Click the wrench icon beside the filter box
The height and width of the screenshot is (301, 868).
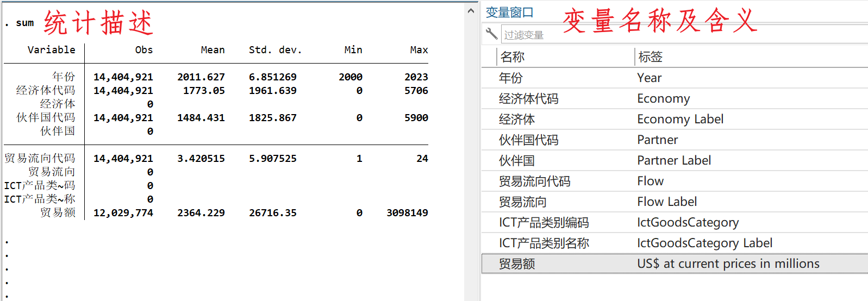tap(491, 34)
